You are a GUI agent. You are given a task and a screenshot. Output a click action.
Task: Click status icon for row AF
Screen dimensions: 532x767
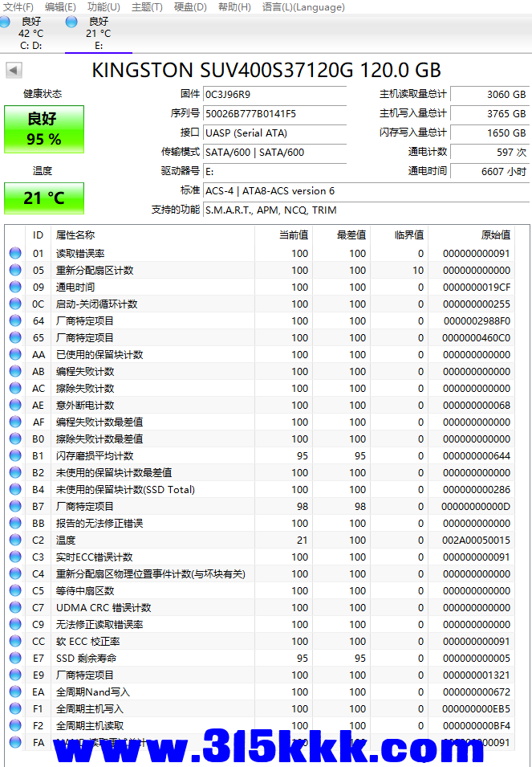(15, 422)
